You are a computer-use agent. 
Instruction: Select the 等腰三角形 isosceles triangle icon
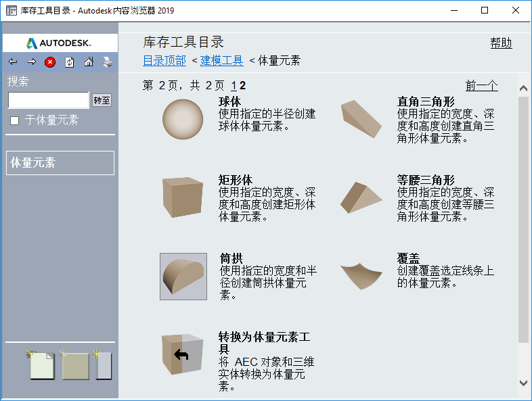coord(361,197)
